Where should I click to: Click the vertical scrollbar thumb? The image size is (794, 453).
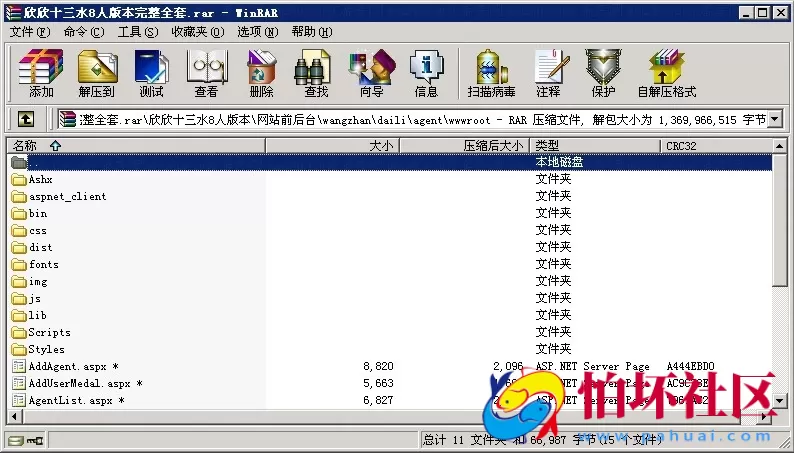[x=780, y=220]
